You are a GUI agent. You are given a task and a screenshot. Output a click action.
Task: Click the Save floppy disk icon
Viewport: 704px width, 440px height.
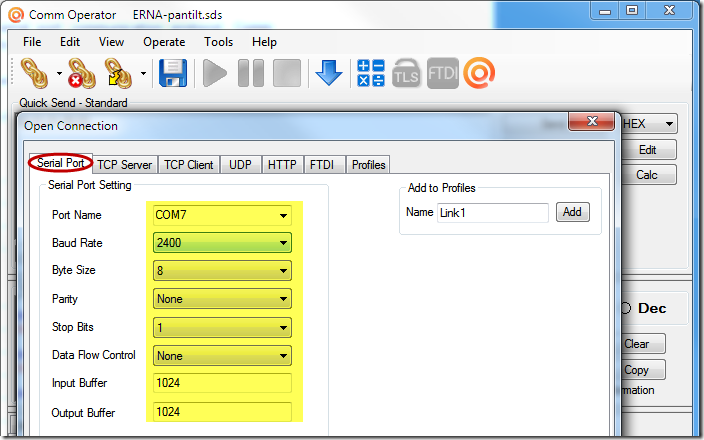173,73
